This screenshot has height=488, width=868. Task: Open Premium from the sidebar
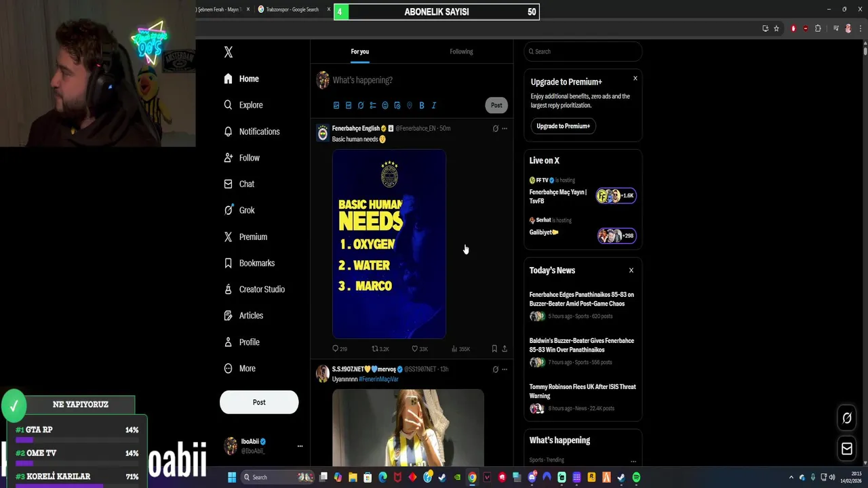[245, 237]
